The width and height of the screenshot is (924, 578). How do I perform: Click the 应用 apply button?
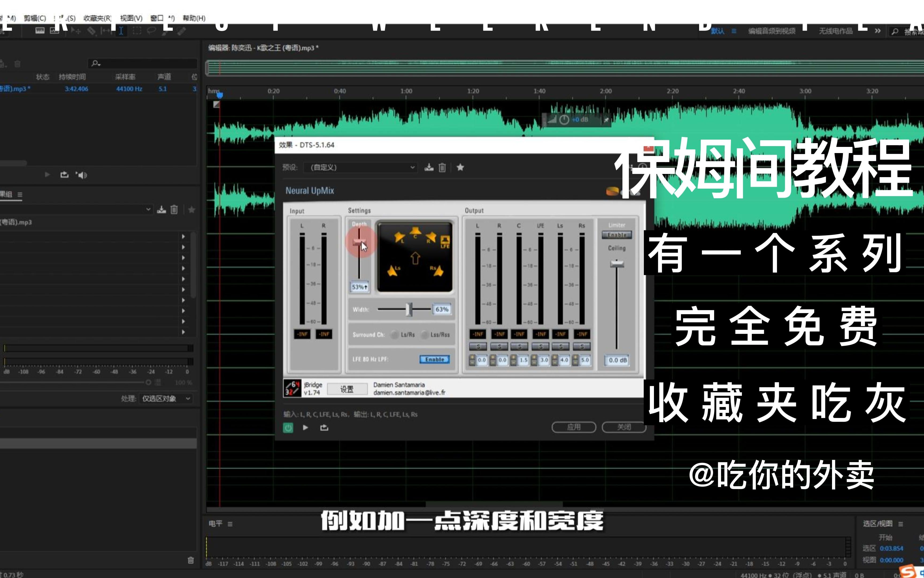(574, 427)
